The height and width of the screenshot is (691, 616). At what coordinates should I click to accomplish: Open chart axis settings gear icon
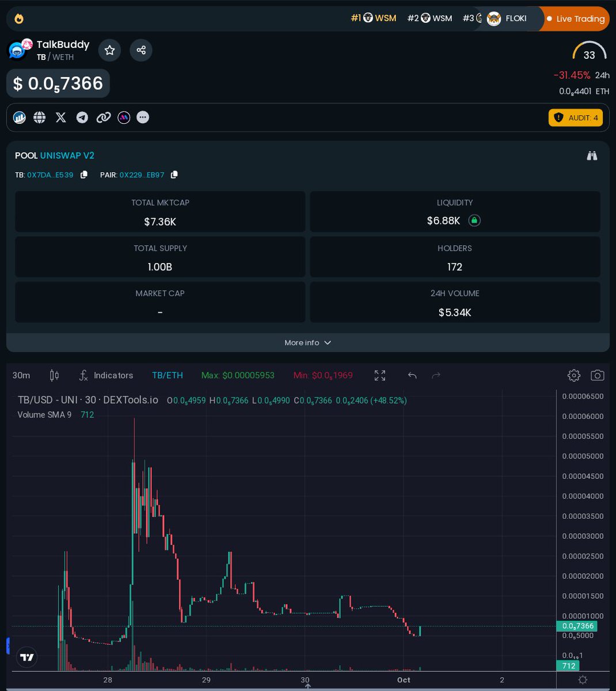click(x=583, y=680)
